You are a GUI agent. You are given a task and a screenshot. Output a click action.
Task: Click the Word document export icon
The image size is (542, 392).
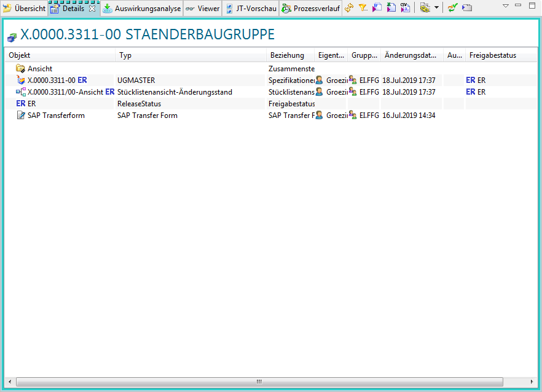click(377, 8)
